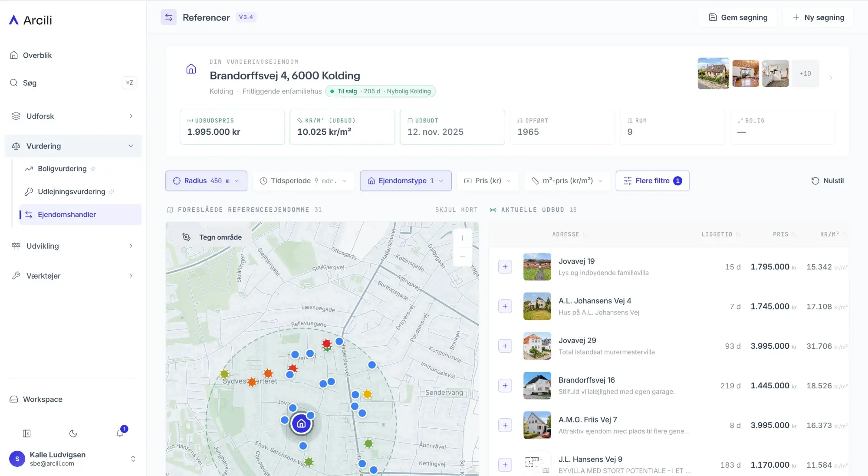Screen dimensions: 868x476
Task: Expand the Udvikling menu section
Action: (x=73, y=246)
